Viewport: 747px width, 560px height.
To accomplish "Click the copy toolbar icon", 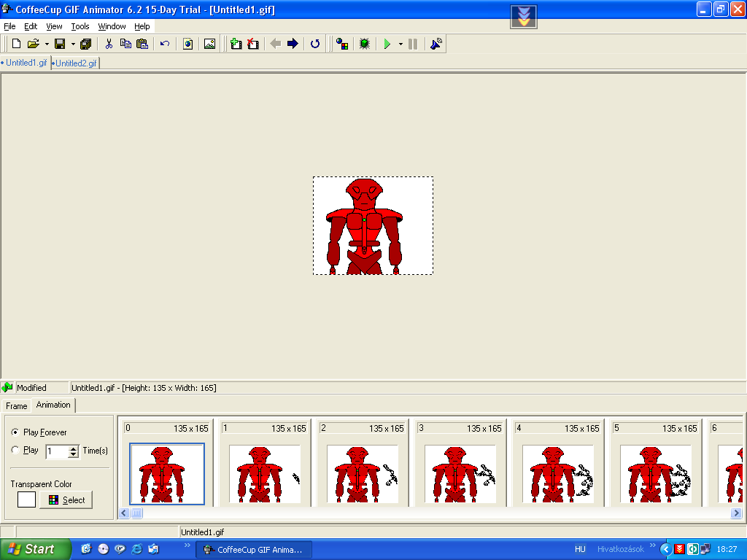I will click(x=125, y=44).
